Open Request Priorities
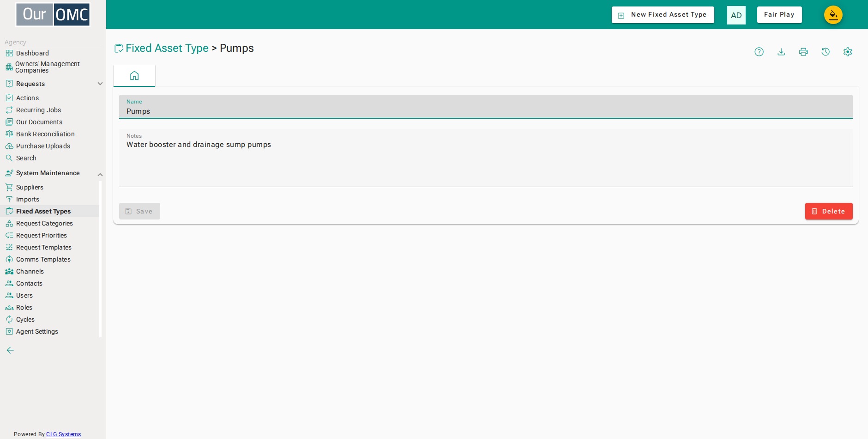868x439 pixels. [42, 235]
